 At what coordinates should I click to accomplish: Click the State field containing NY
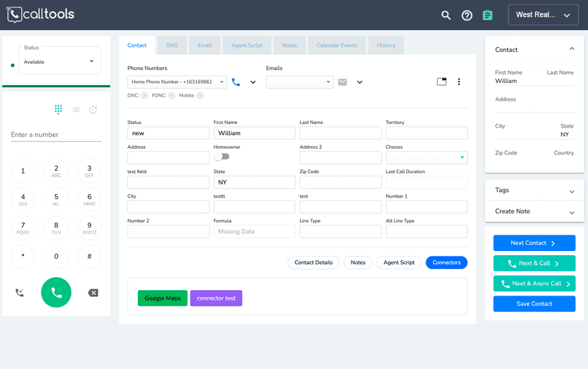pyautogui.click(x=255, y=182)
